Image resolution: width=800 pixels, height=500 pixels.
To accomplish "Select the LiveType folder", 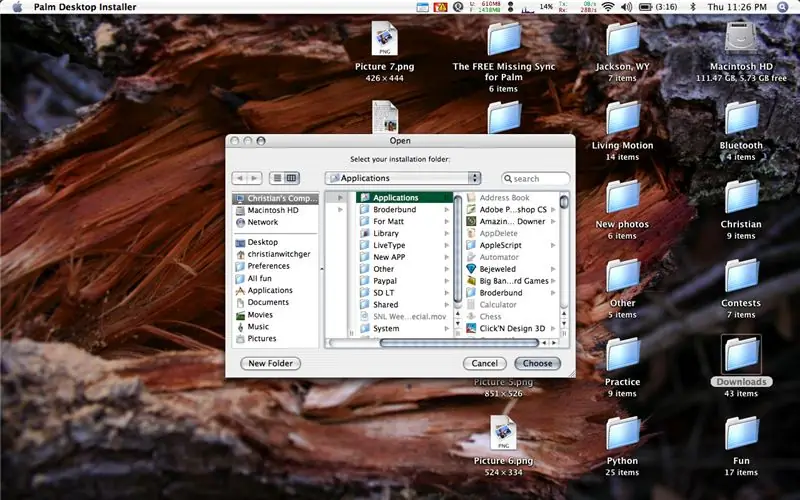I will (404, 245).
